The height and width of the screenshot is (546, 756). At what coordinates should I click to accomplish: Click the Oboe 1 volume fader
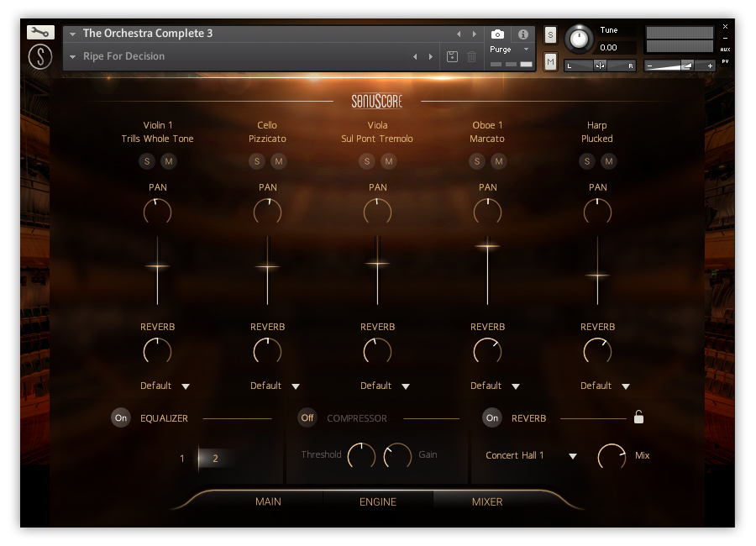click(487, 246)
